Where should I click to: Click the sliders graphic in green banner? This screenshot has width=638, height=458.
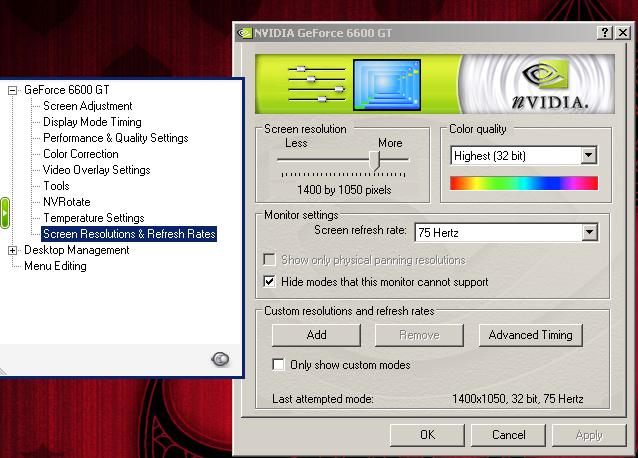click(x=317, y=84)
